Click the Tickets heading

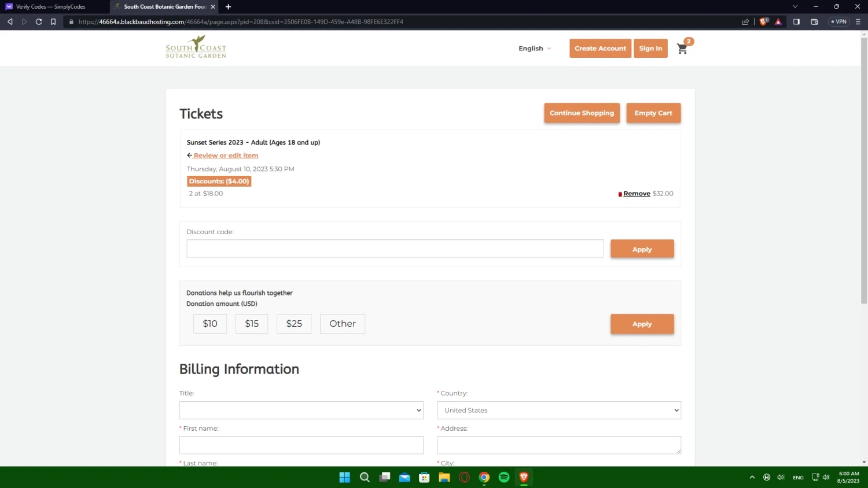[x=201, y=114]
